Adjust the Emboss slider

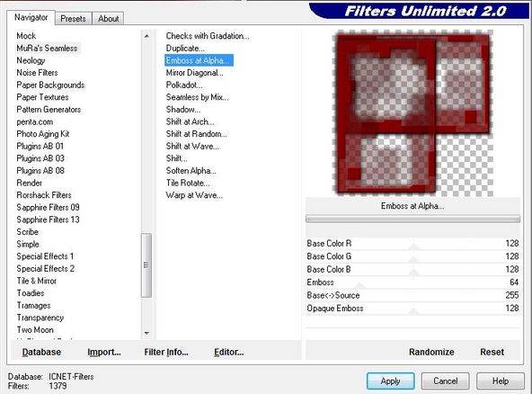point(412,282)
